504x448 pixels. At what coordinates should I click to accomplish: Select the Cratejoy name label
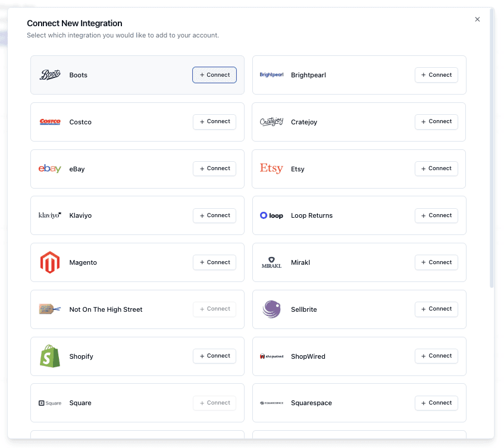pos(304,122)
